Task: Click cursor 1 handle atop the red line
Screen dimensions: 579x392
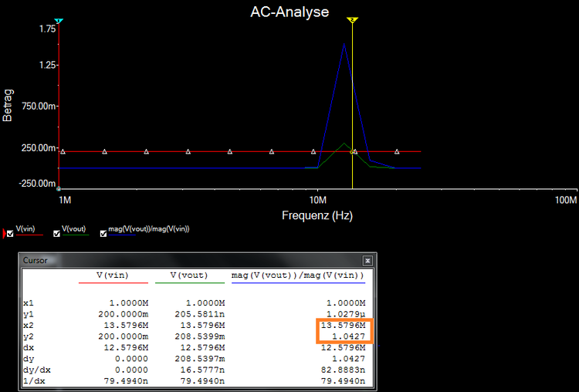Action: coord(59,21)
